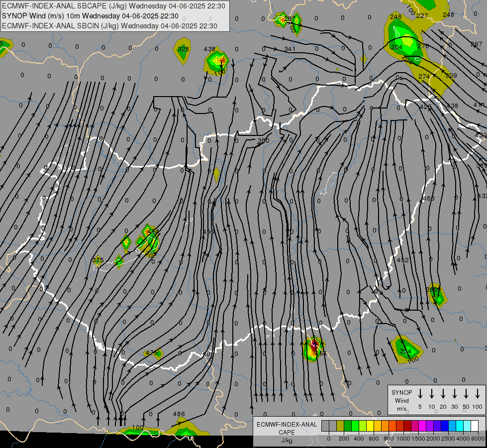Click the SYNOP label in wind legend
The width and height of the screenshot is (487, 448).
point(401,392)
